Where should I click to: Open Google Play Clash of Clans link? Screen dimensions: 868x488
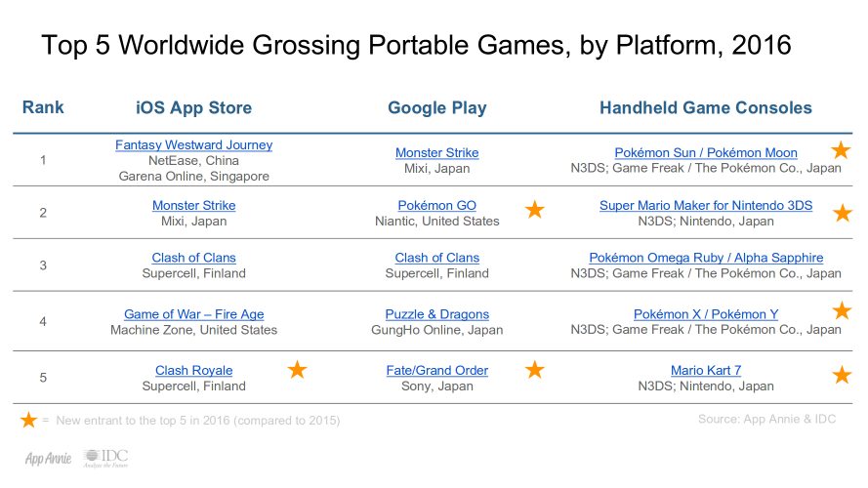(x=436, y=258)
